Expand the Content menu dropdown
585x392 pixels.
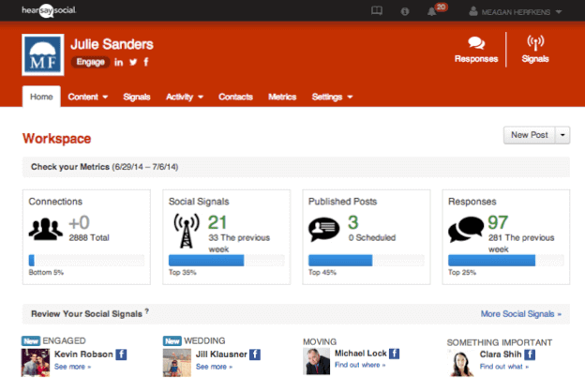tap(88, 97)
